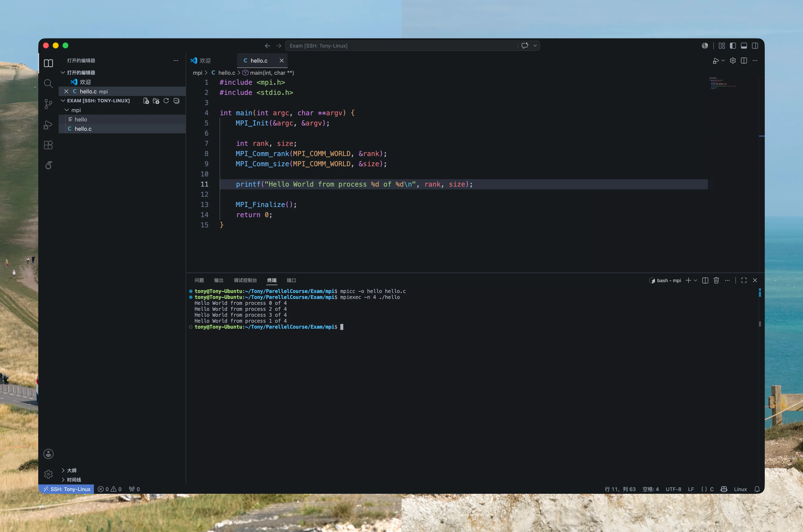The width and height of the screenshot is (803, 532).
Task: Open the Explorer view in activity bar
Action: (x=49, y=63)
